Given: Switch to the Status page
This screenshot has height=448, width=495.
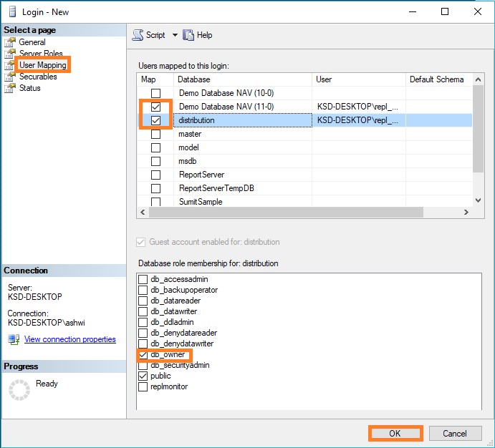Looking at the screenshot, I should point(29,88).
